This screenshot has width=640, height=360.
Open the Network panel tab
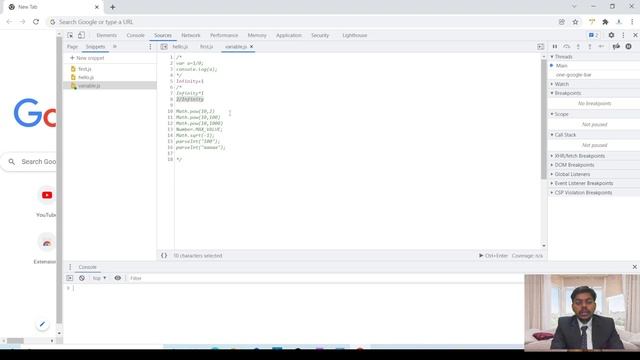tap(191, 36)
